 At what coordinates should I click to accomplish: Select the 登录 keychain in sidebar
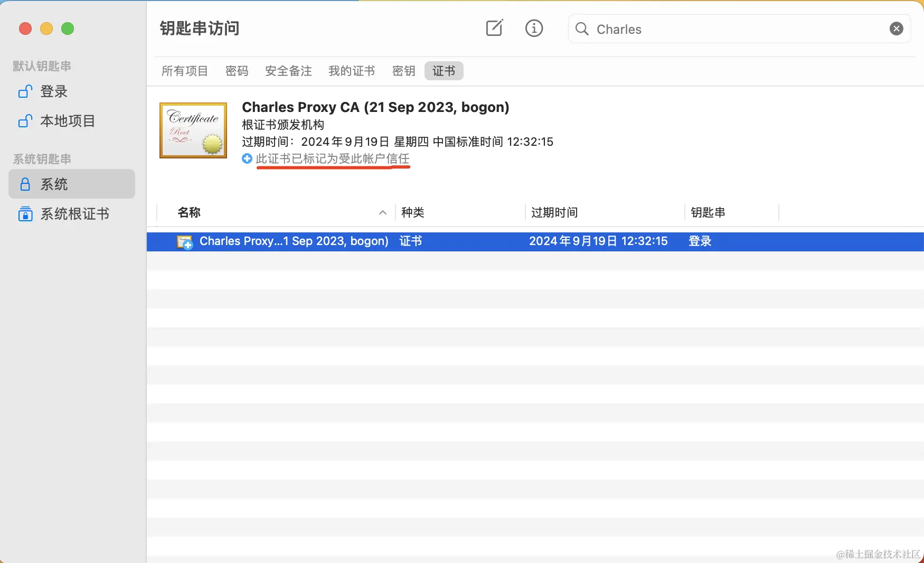point(72,91)
